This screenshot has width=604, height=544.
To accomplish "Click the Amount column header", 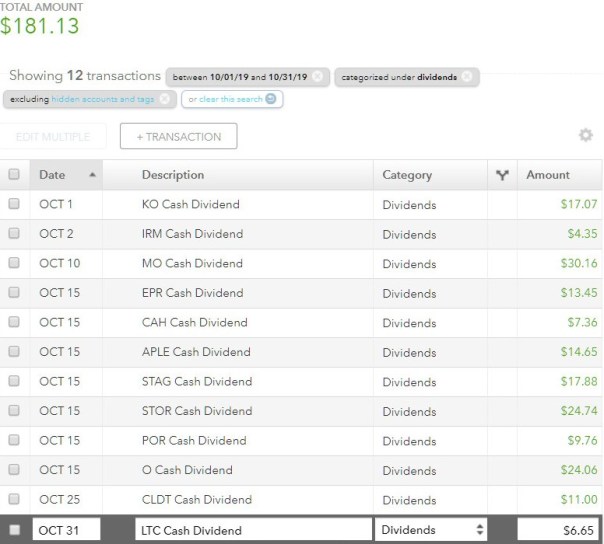I will [x=548, y=175].
